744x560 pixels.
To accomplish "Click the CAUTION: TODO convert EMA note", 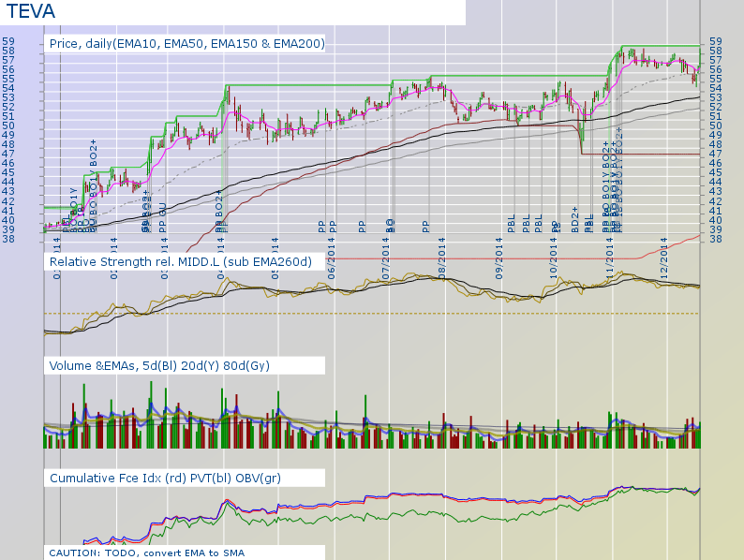I will click(146, 553).
